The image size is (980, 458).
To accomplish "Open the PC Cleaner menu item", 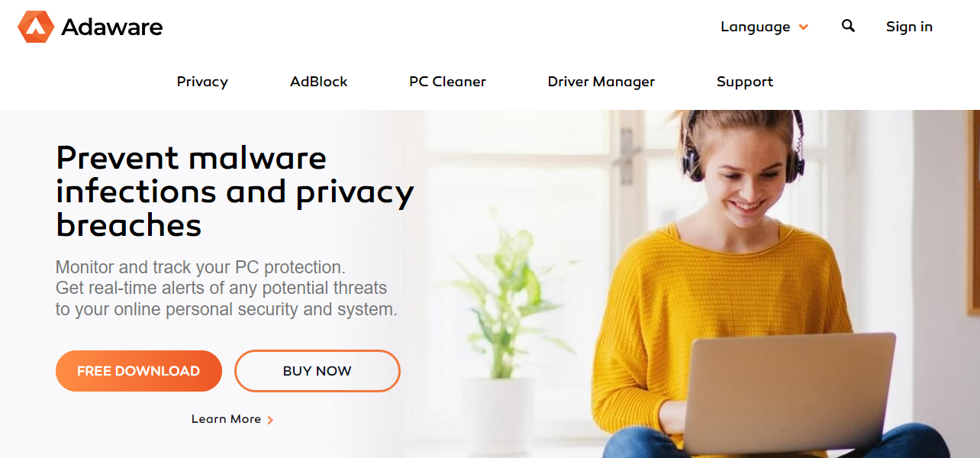I will pos(447,82).
